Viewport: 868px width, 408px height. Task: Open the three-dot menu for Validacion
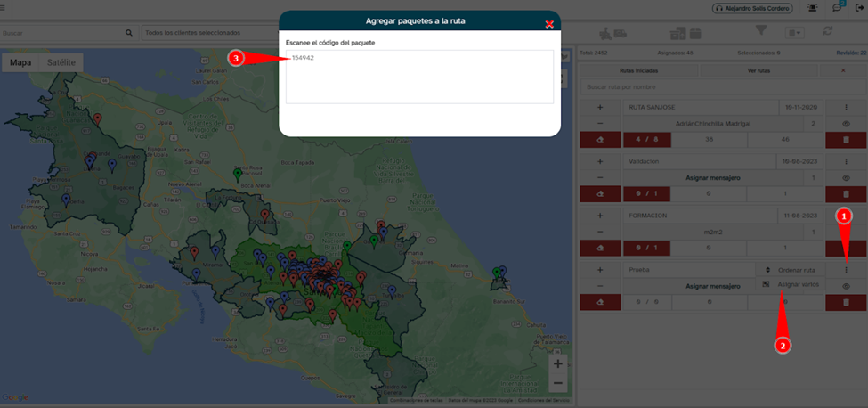pos(846,161)
